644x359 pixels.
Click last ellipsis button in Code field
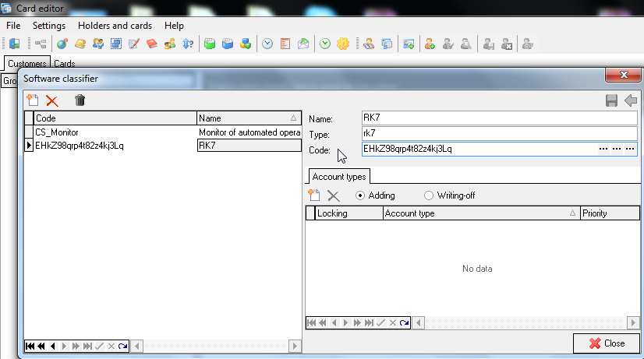click(x=630, y=149)
